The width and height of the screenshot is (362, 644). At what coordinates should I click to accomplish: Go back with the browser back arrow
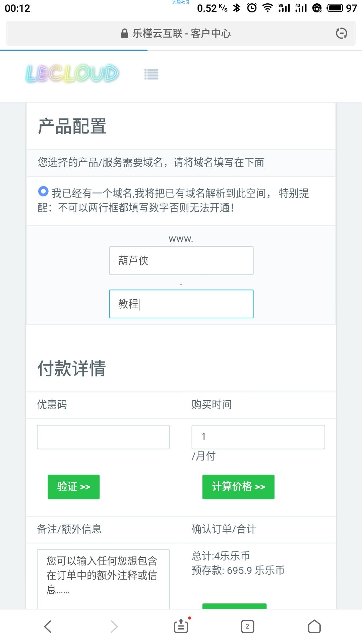pyautogui.click(x=48, y=626)
